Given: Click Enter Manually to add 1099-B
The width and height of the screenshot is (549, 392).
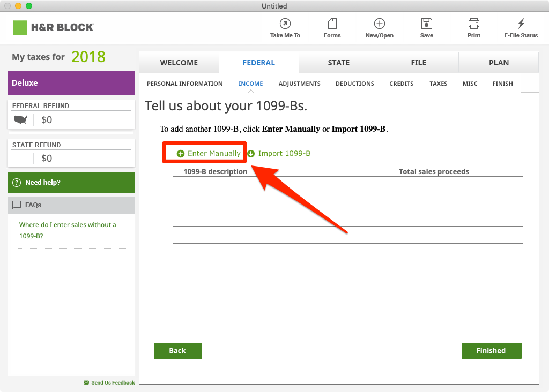Looking at the screenshot, I should coord(209,154).
